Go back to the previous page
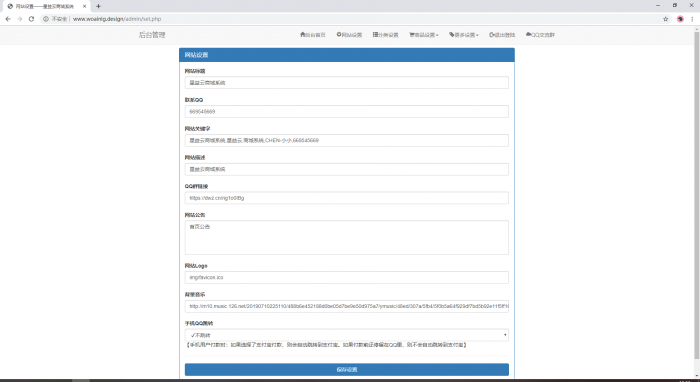 coord(8,19)
